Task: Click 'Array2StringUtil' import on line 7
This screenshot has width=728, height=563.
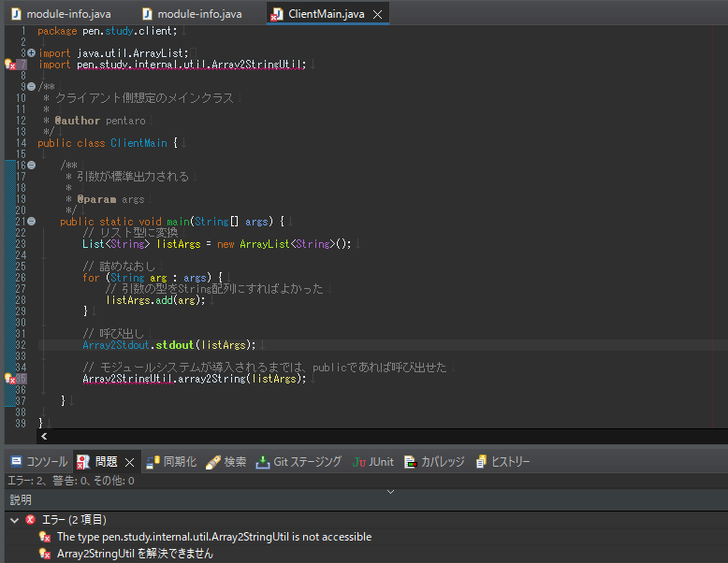Action: [257, 65]
